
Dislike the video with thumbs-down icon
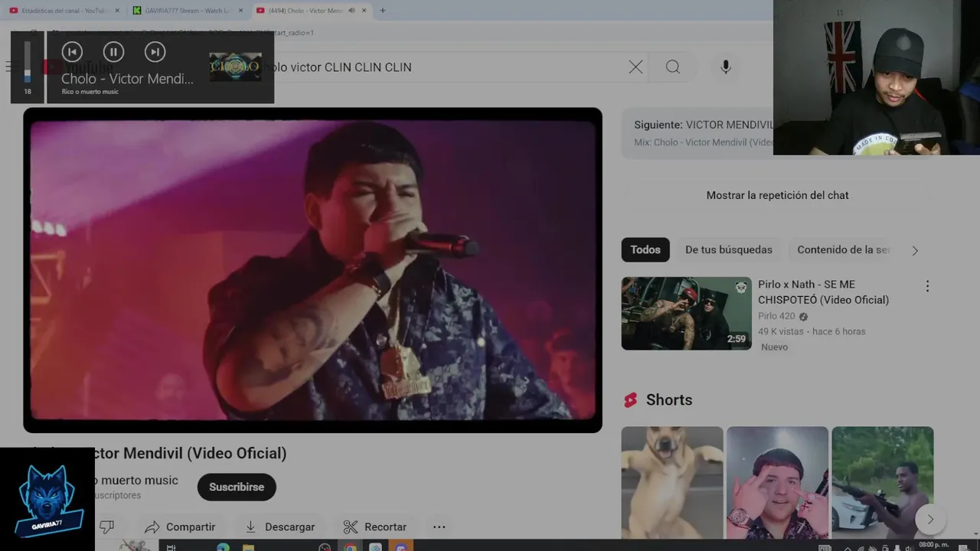click(x=107, y=527)
